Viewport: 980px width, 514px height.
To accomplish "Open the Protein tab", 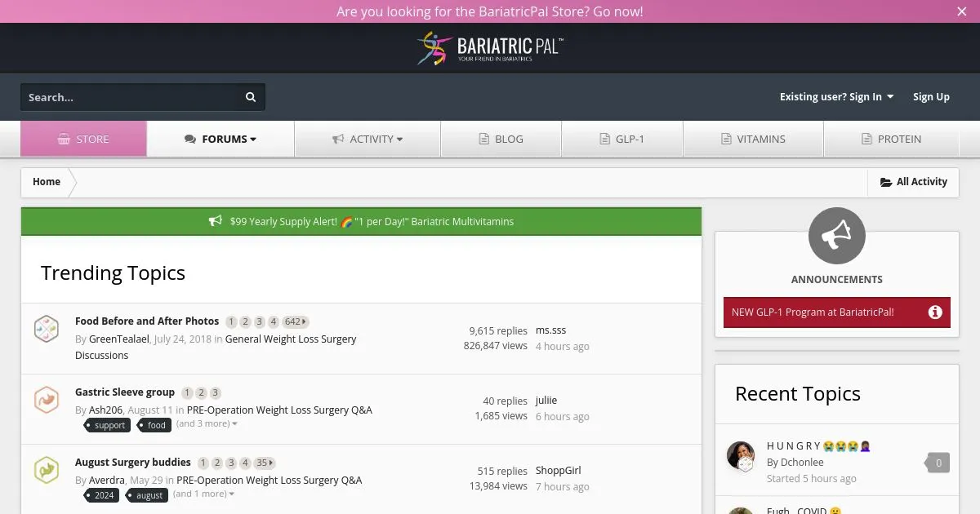I will 891,139.
